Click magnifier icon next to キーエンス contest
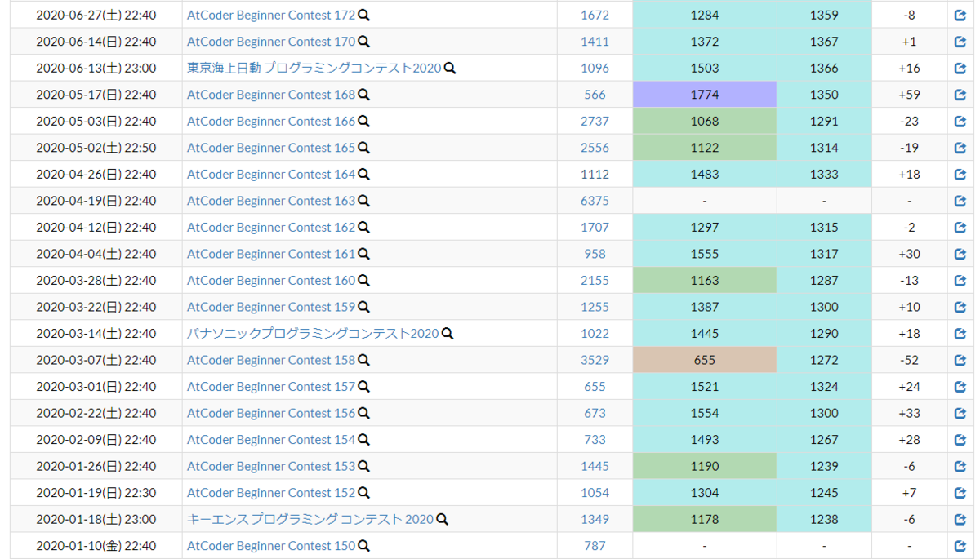The image size is (980, 559). tap(442, 519)
